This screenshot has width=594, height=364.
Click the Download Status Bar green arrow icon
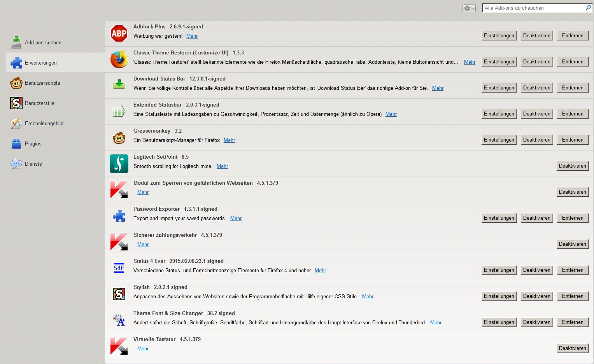(x=119, y=84)
